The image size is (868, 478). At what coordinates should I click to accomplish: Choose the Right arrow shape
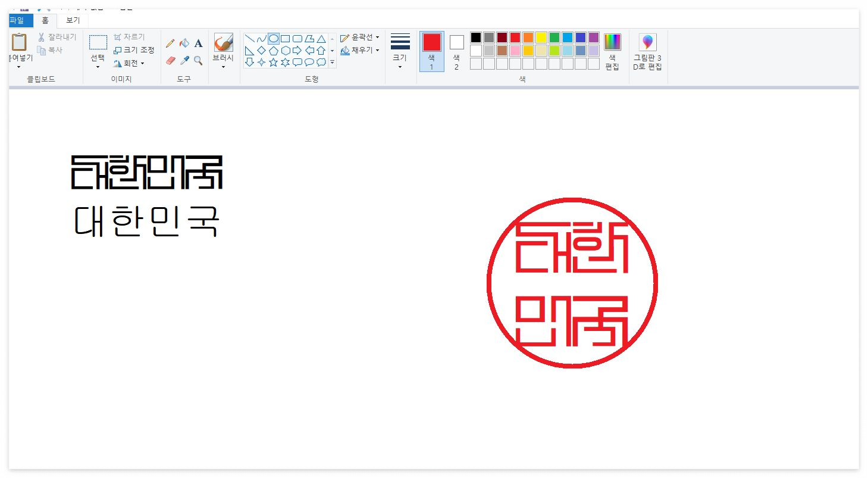point(297,51)
